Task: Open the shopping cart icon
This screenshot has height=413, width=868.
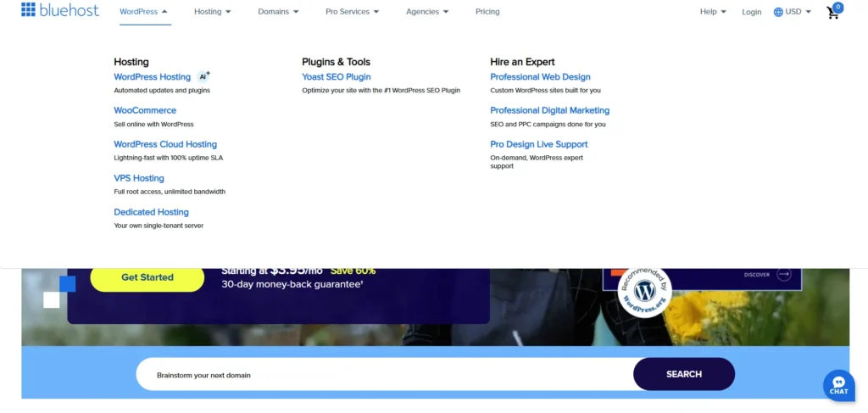Action: coord(834,12)
